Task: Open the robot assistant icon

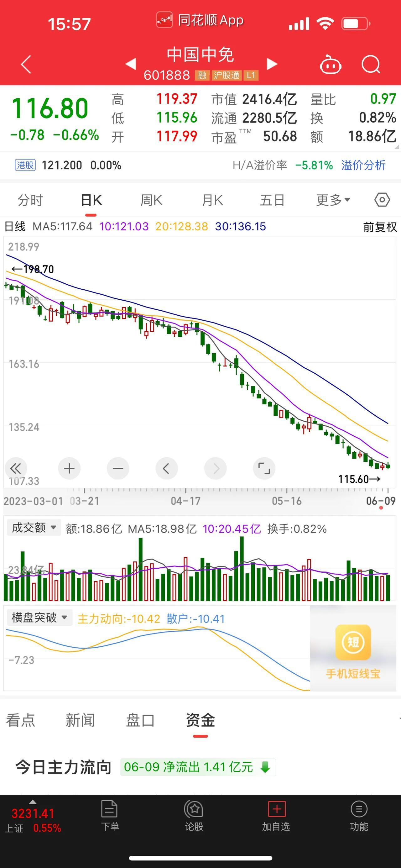Action: [330, 64]
